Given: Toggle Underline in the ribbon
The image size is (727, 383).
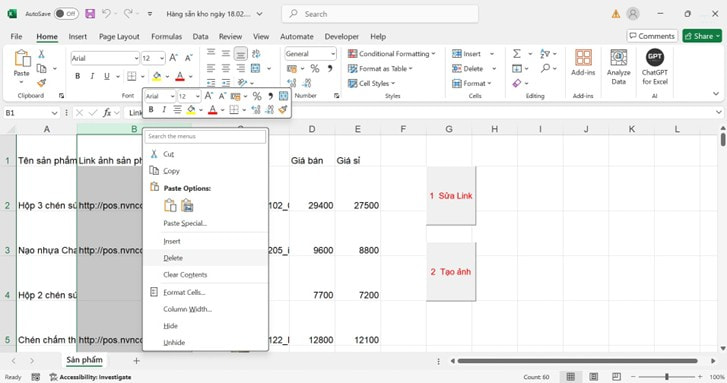Looking at the screenshot, I should 107,77.
